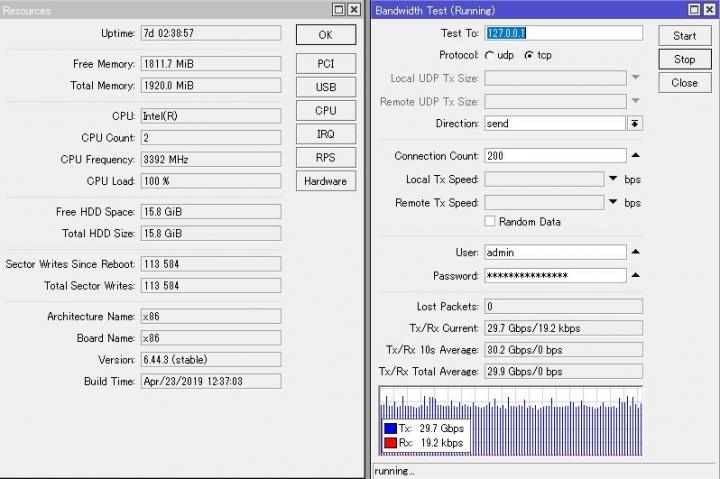Viewport: 720px width, 479px height.
Task: Open the IRQ settings button
Action: tap(326, 134)
